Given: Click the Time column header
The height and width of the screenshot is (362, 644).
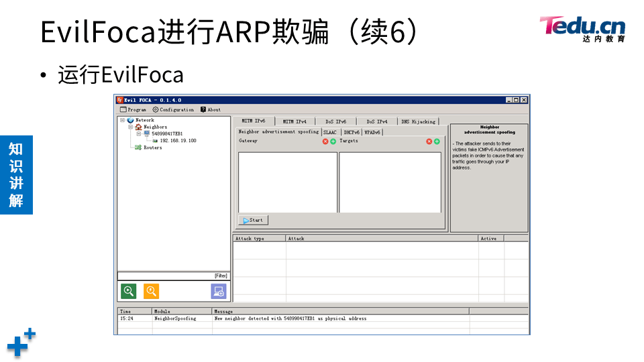Looking at the screenshot, I should click(x=135, y=311).
